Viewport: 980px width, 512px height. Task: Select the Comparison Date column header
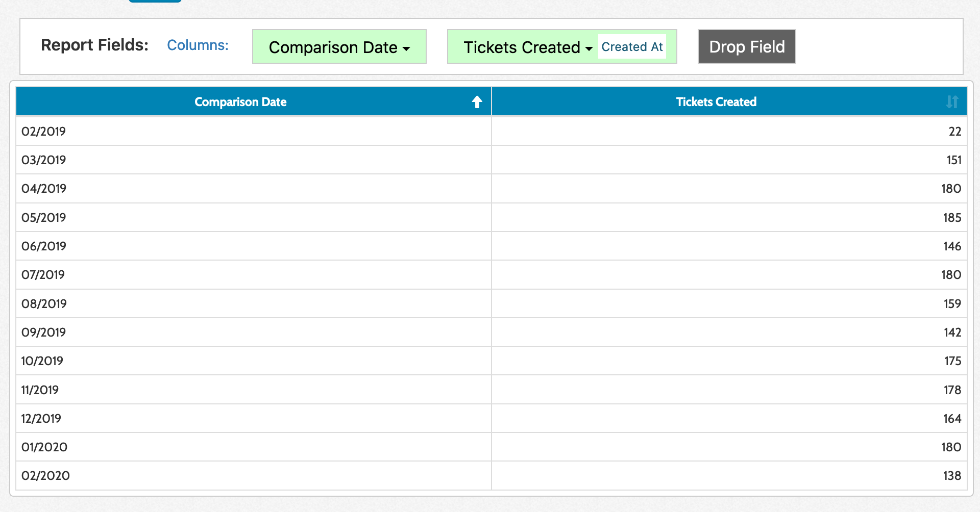pyautogui.click(x=240, y=101)
